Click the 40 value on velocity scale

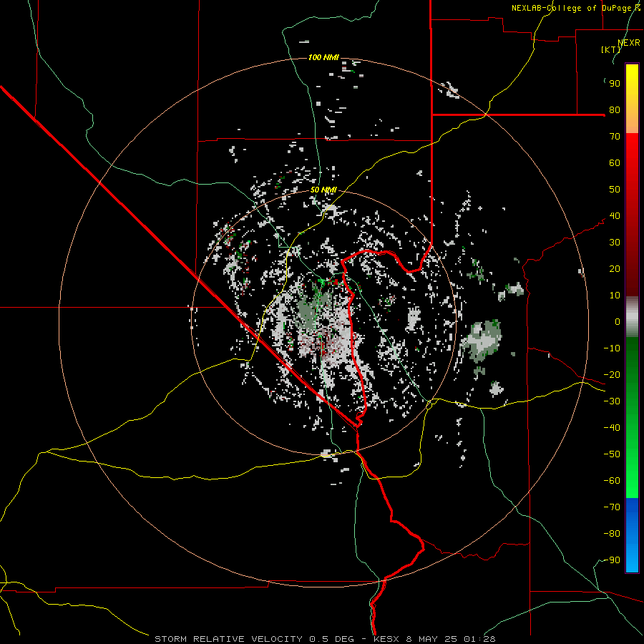(615, 216)
